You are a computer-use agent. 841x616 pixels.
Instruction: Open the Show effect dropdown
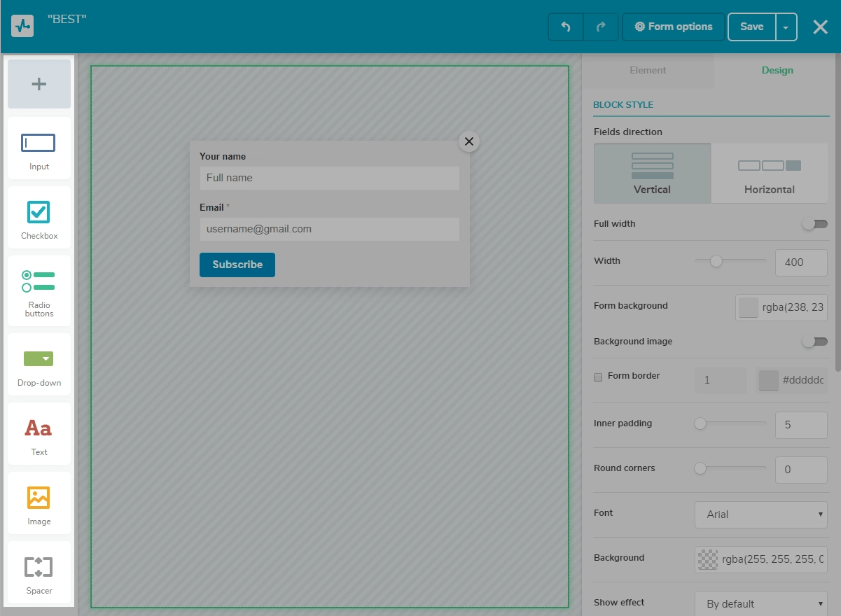click(761, 604)
